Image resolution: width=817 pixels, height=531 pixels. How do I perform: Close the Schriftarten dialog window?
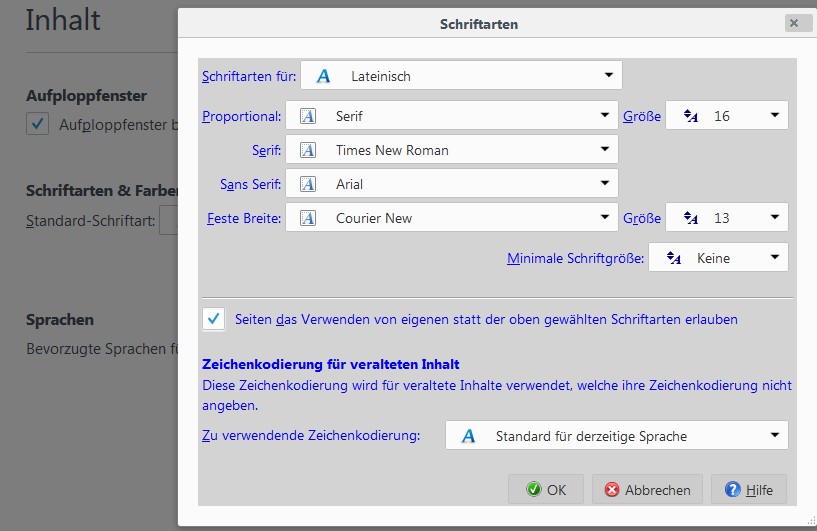pyautogui.click(x=793, y=23)
